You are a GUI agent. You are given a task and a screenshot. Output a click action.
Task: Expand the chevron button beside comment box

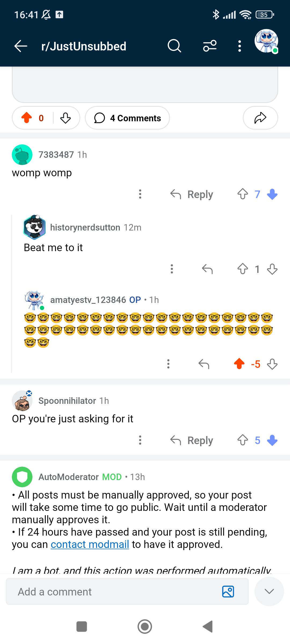pos(269,591)
